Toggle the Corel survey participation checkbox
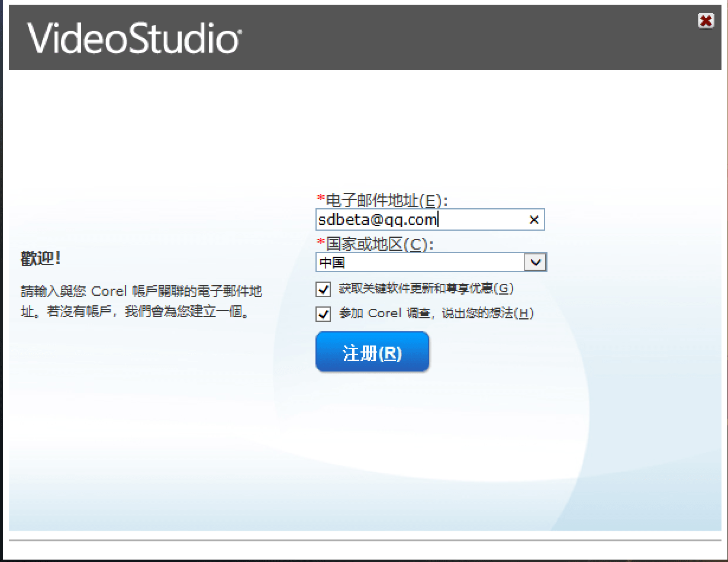This screenshot has height=562, width=728. point(323,314)
